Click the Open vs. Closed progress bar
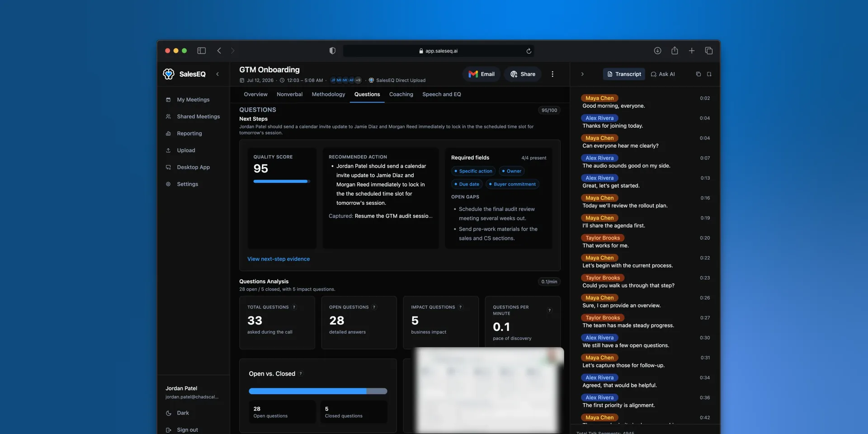The width and height of the screenshot is (868, 434). [318, 391]
